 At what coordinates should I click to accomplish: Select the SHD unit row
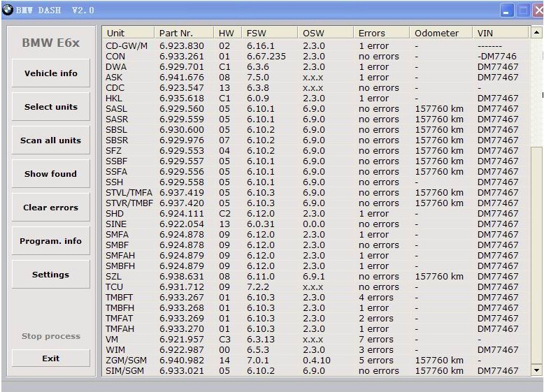click(x=316, y=214)
